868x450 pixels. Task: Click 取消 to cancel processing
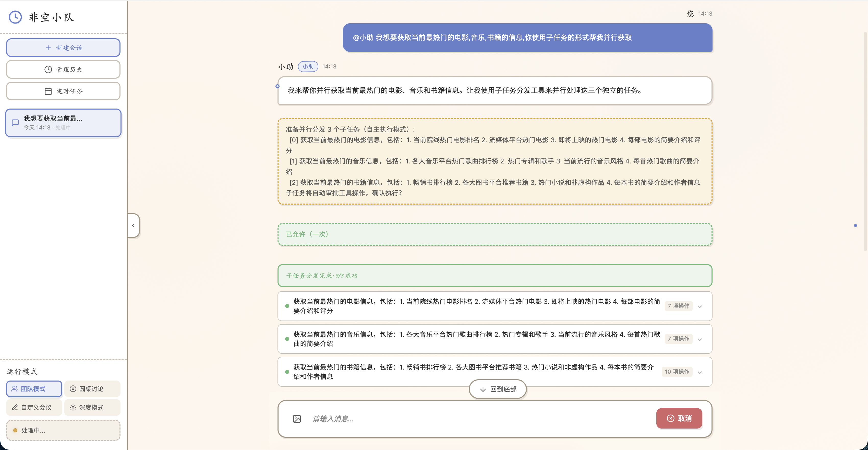click(x=679, y=418)
